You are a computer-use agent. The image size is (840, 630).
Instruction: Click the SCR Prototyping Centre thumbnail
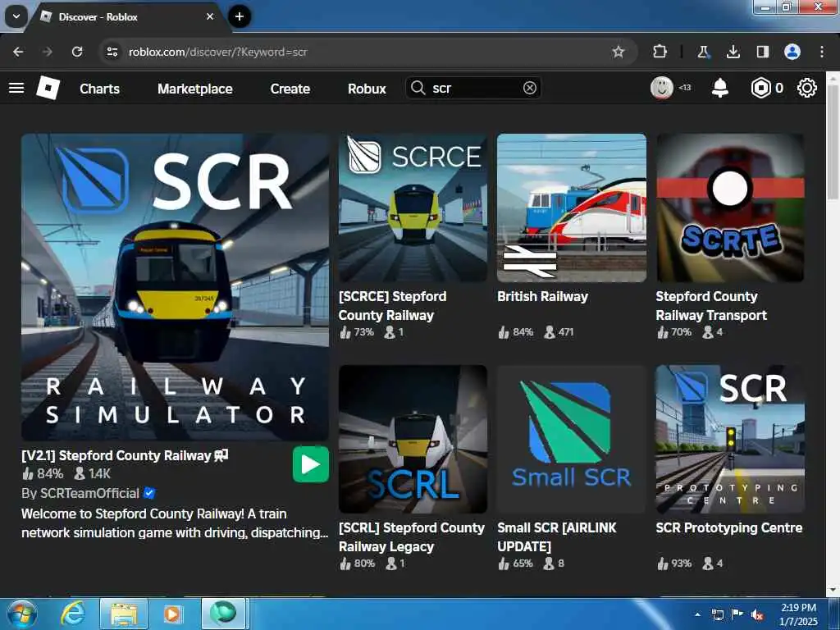coord(730,440)
